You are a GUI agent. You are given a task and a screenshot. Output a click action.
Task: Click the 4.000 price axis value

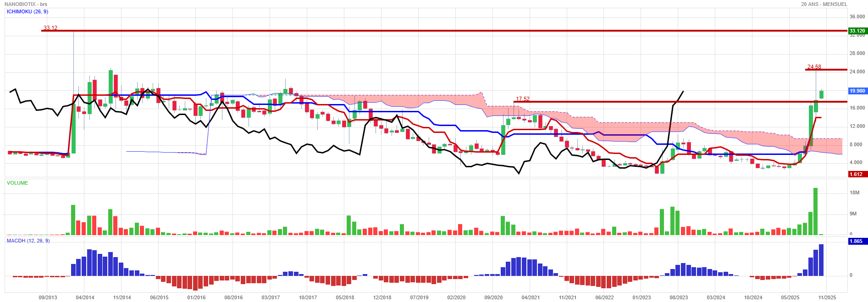point(856,162)
